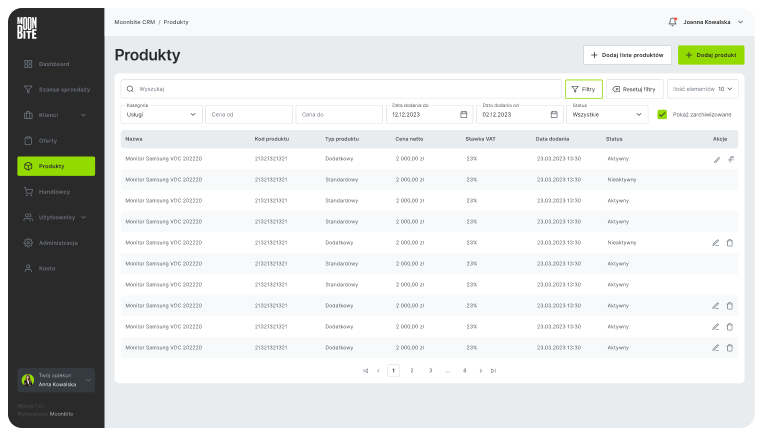Click the edit pencil icon in the first product row

[x=716, y=159]
